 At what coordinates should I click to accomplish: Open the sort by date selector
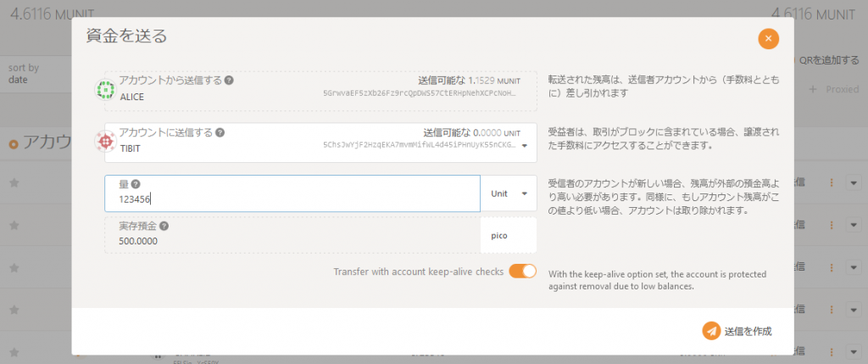[x=34, y=74]
